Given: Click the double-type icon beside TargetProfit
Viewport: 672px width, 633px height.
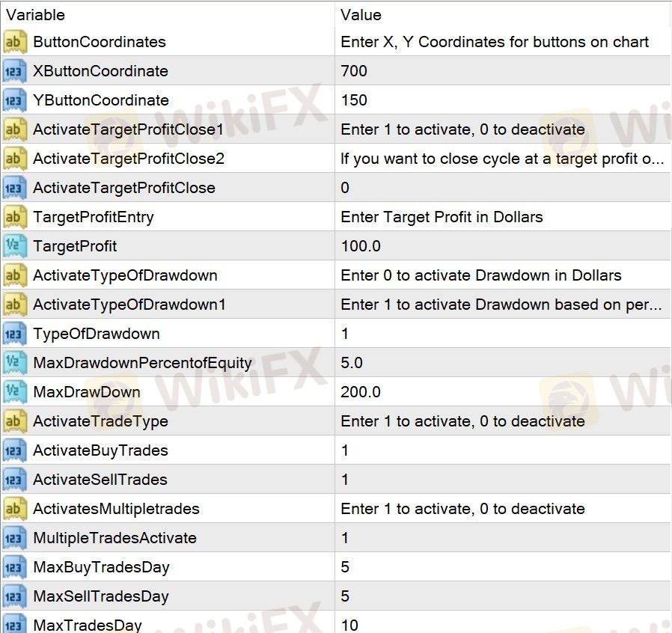Looking at the screenshot, I should coord(15,246).
